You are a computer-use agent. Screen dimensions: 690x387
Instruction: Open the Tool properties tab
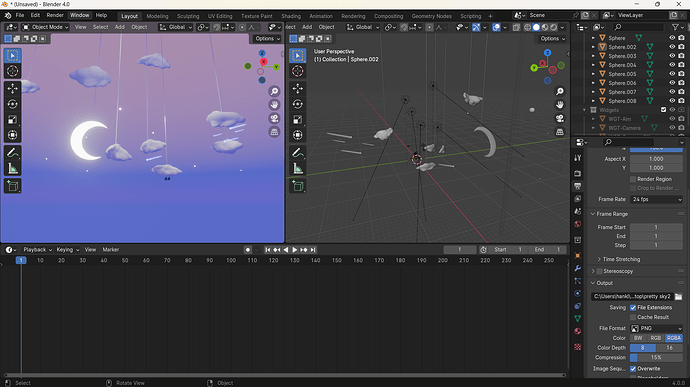point(578,158)
